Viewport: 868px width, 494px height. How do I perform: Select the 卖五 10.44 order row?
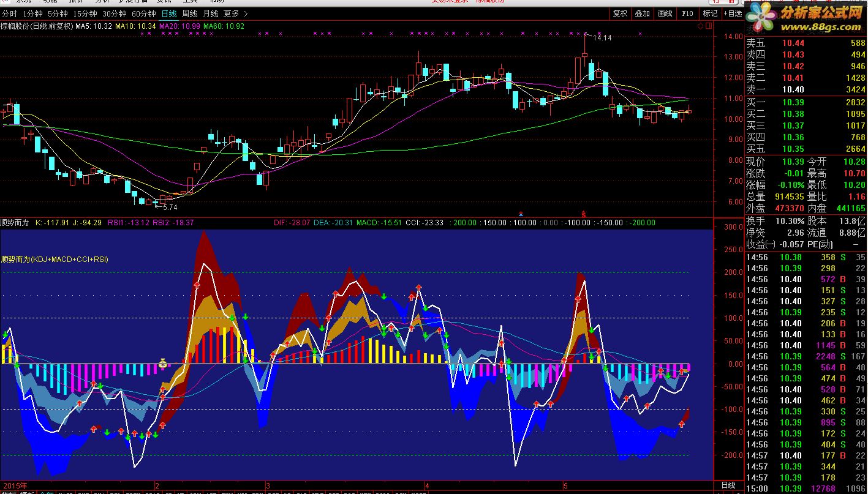(x=806, y=43)
